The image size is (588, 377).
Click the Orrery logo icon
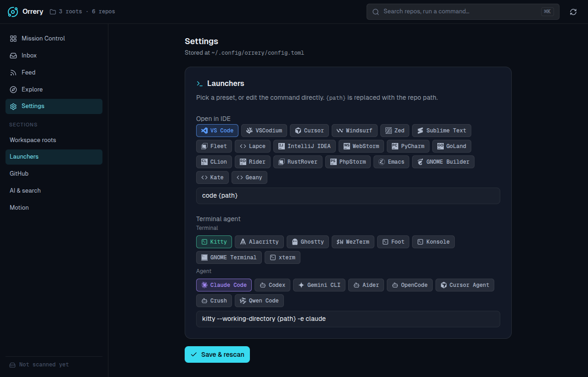13,11
